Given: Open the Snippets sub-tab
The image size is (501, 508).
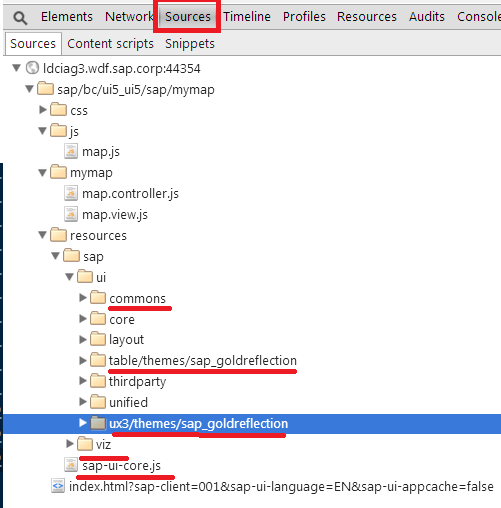Looking at the screenshot, I should (x=190, y=44).
